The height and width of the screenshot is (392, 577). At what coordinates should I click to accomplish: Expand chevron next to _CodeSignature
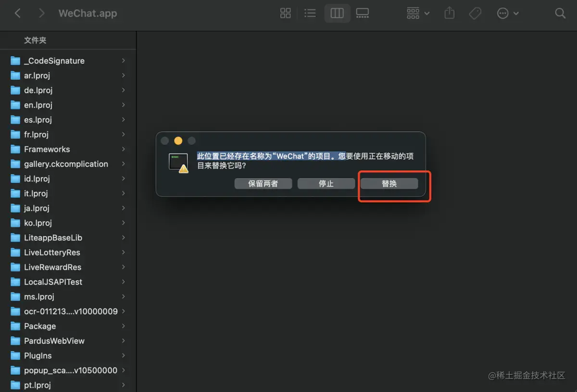coord(124,61)
